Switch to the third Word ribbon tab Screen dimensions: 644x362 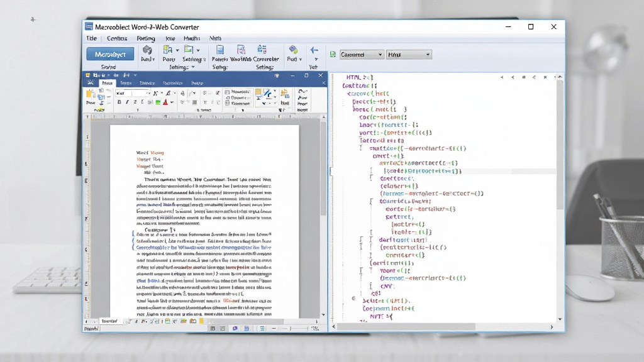pos(147,83)
